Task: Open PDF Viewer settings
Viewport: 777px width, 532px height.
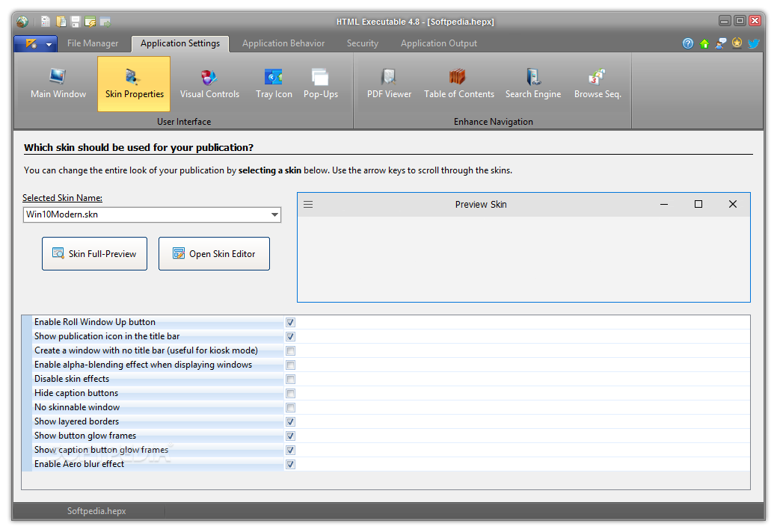Action: tap(389, 84)
